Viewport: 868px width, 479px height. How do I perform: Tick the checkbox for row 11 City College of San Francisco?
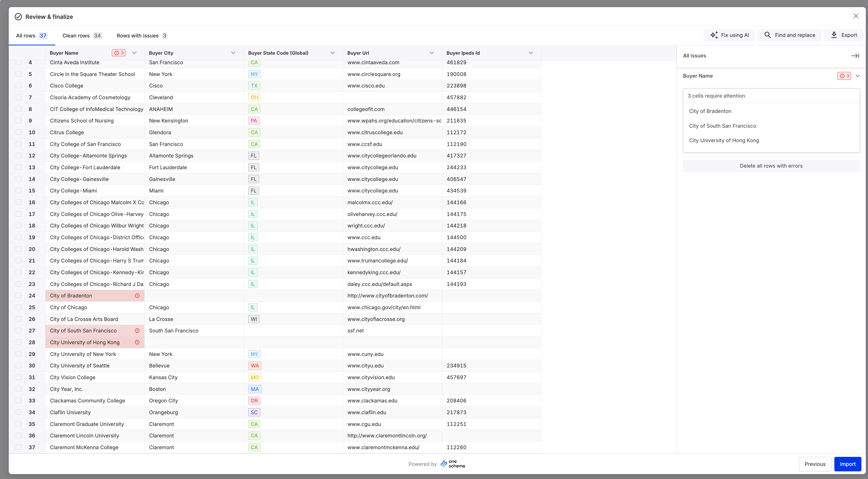point(19,144)
